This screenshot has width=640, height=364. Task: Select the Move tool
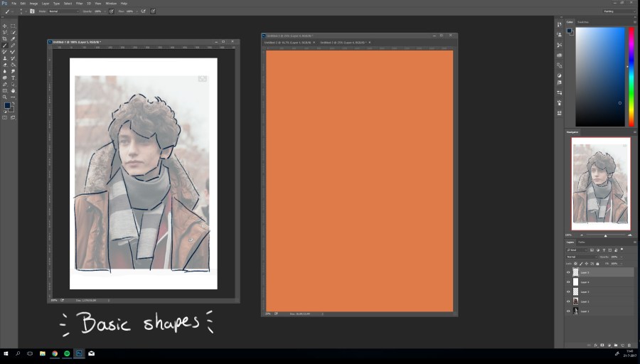click(5, 26)
